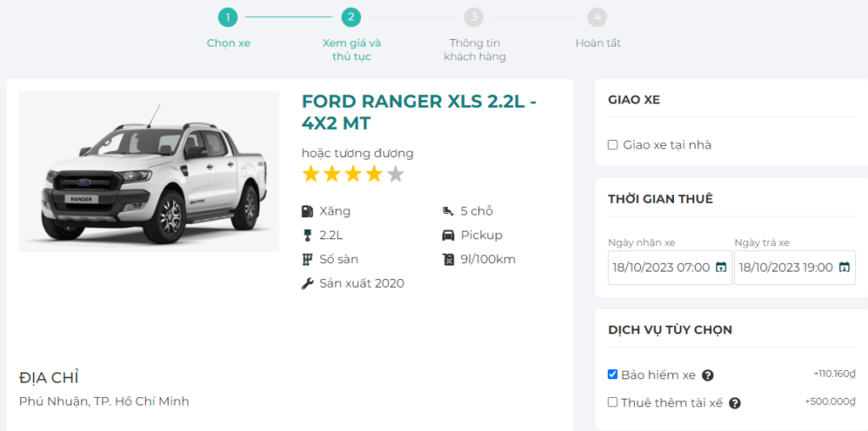Click the wrench icon beside Sản xuất 2020
The image size is (868, 431).
coord(307,283)
